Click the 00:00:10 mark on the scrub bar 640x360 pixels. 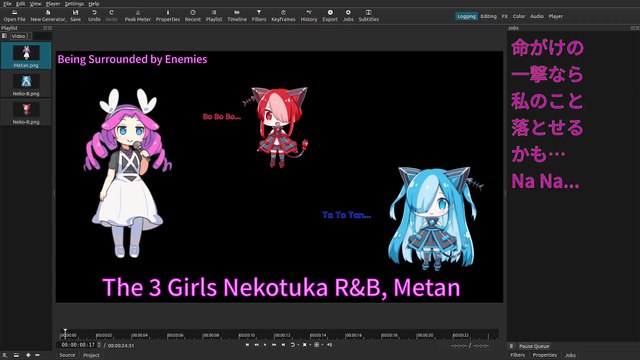[247, 335]
